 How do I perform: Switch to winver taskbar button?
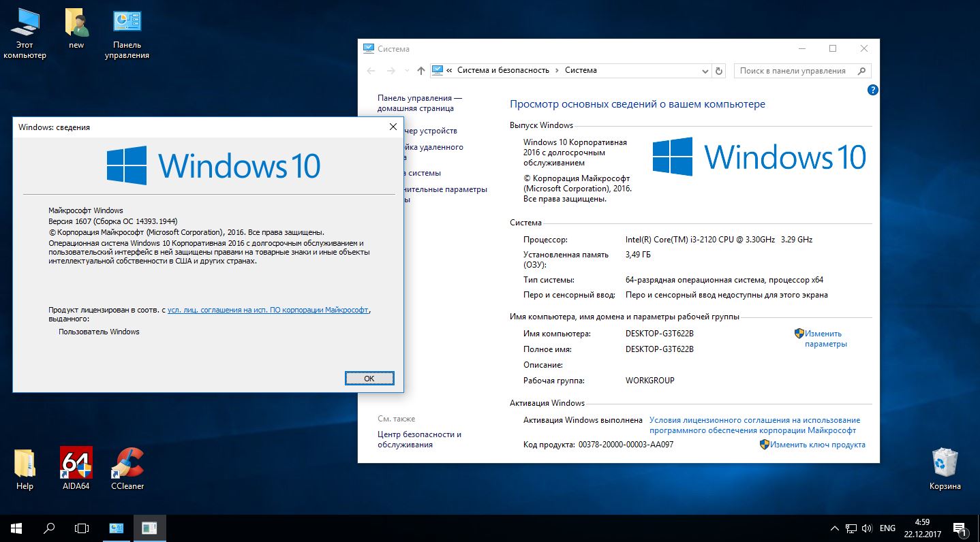(x=149, y=528)
